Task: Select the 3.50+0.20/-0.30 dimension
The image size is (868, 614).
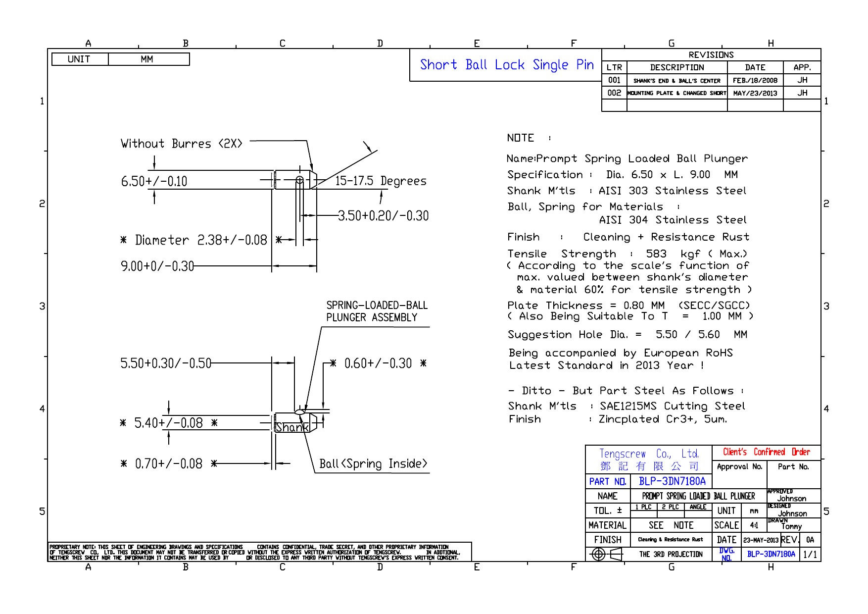Action: click(x=383, y=216)
